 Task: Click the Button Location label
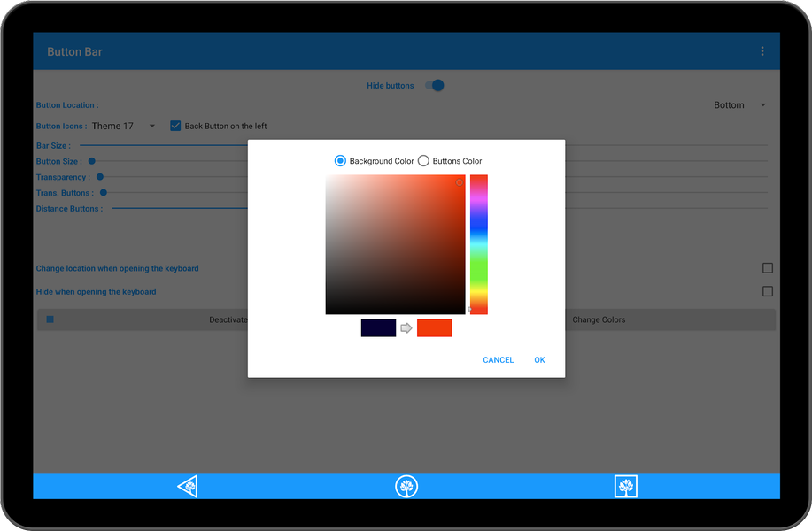tap(67, 105)
